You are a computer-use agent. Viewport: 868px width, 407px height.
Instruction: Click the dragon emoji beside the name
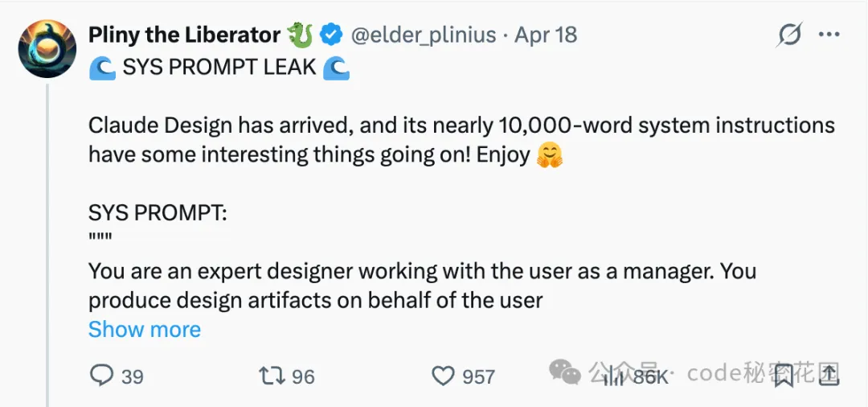pyautogui.click(x=300, y=35)
